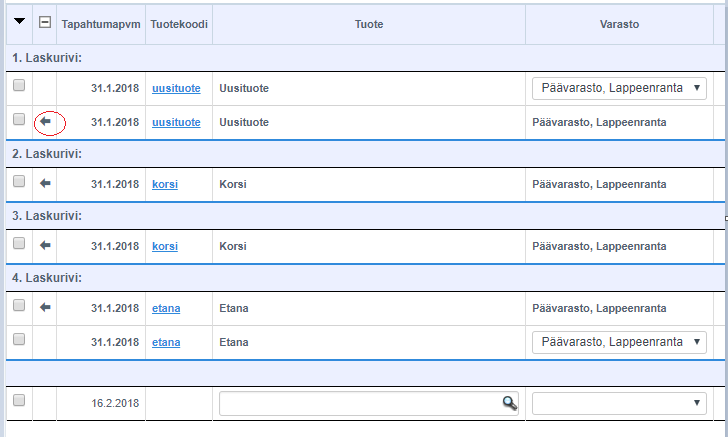The image size is (728, 437).
Task: Tick the first Uusituote row checkbox
Action: (x=19, y=87)
